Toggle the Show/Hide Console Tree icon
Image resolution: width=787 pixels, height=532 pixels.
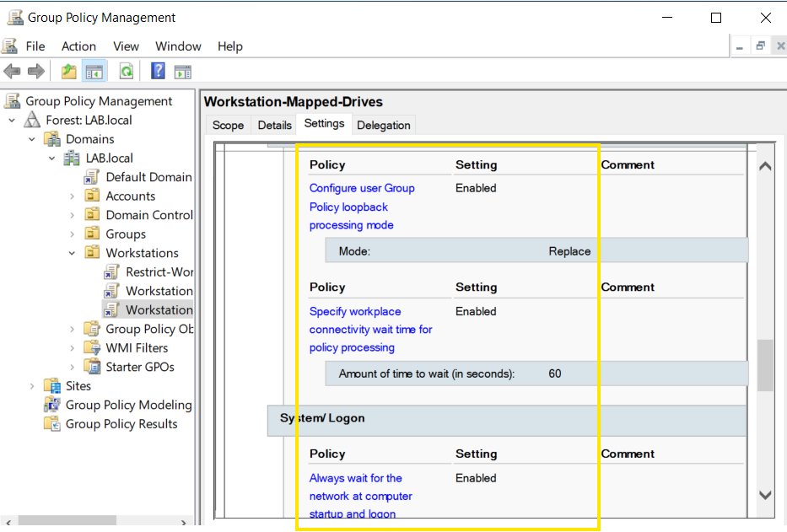(x=94, y=72)
